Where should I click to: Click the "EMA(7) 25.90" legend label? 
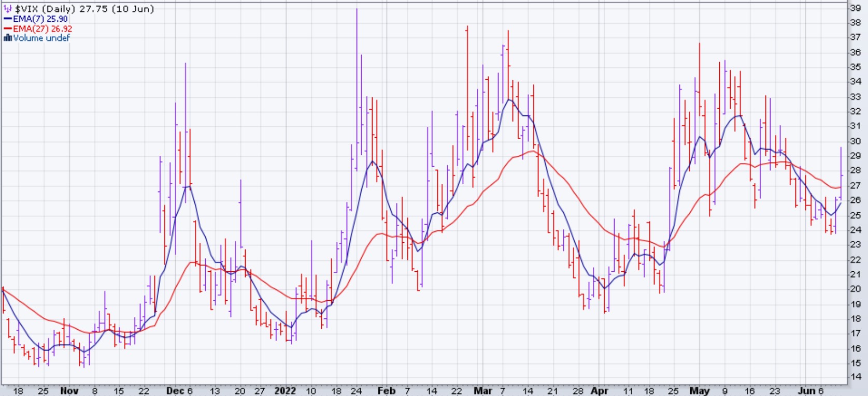(x=40, y=19)
